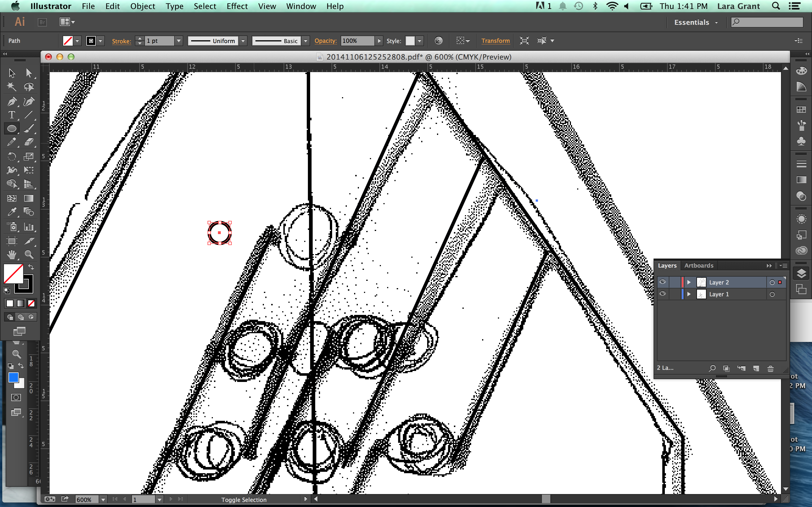
Task: Toggle lock state of Layer 2
Action: [x=675, y=282]
